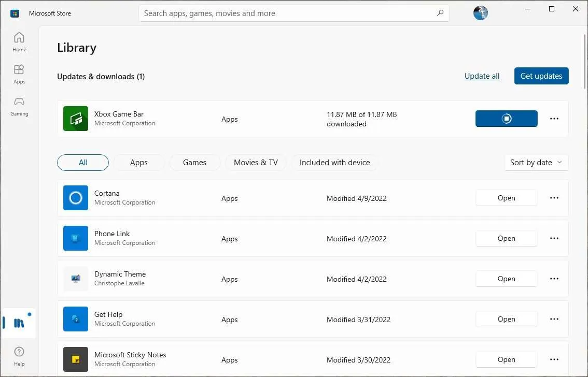The width and height of the screenshot is (588, 377).
Task: Open more options for Get Help
Action: tap(554, 319)
